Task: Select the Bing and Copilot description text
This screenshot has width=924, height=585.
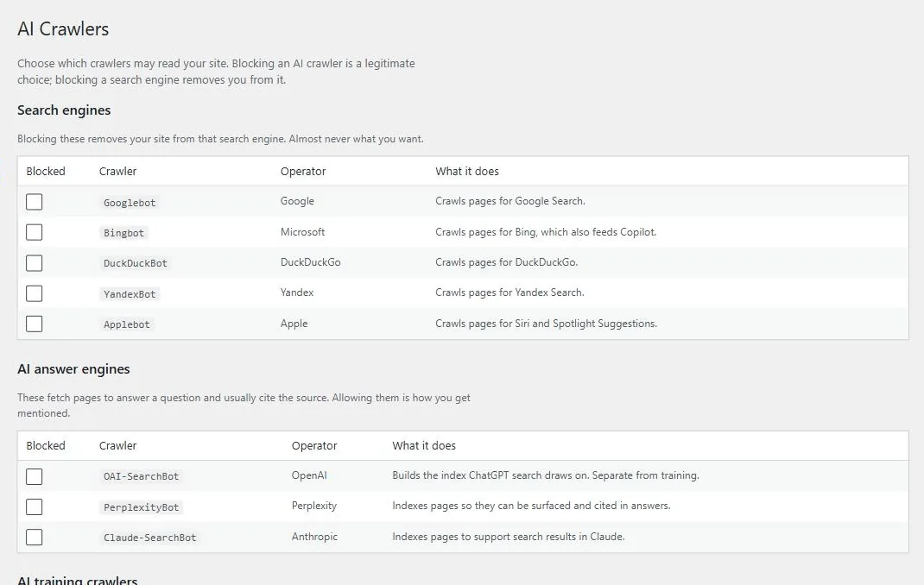Action: coord(546,232)
